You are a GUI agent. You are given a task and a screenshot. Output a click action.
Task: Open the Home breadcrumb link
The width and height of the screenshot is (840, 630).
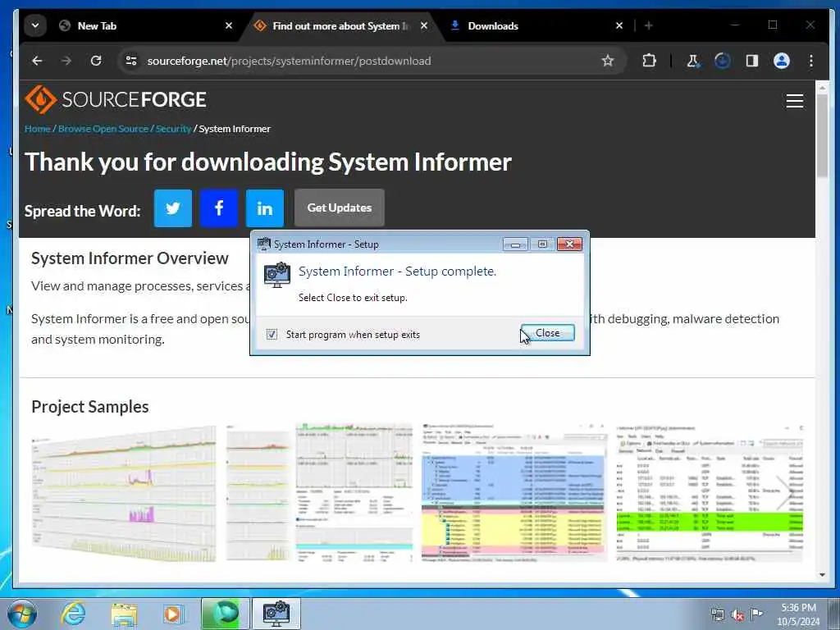tap(38, 129)
